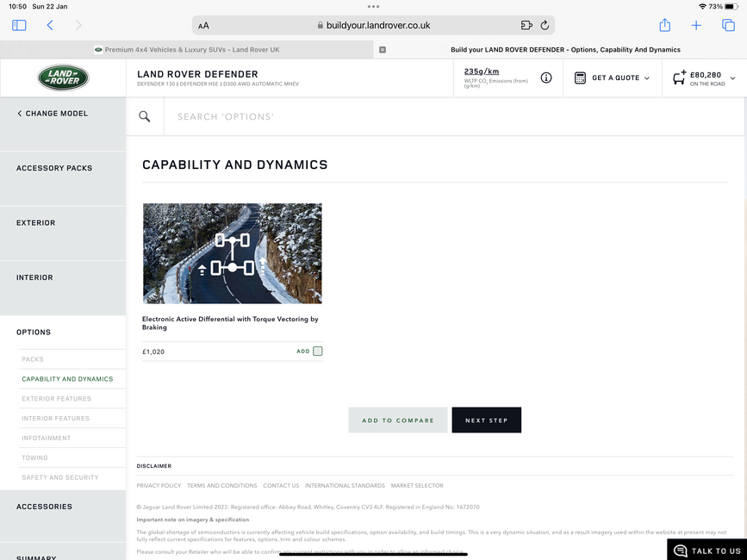Viewport: 747px width, 560px height.
Task: Tap the Wi-Fi status icon
Action: coord(702,7)
